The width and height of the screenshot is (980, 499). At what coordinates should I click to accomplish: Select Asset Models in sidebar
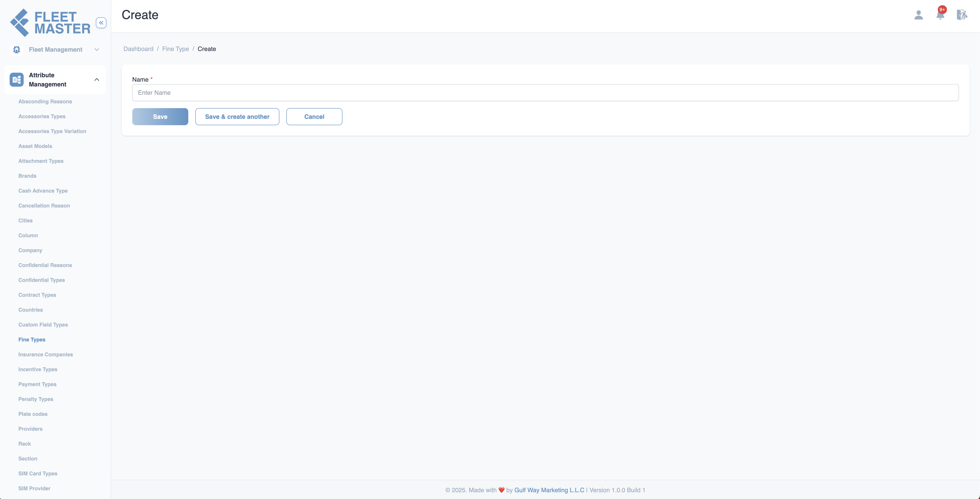pyautogui.click(x=35, y=146)
